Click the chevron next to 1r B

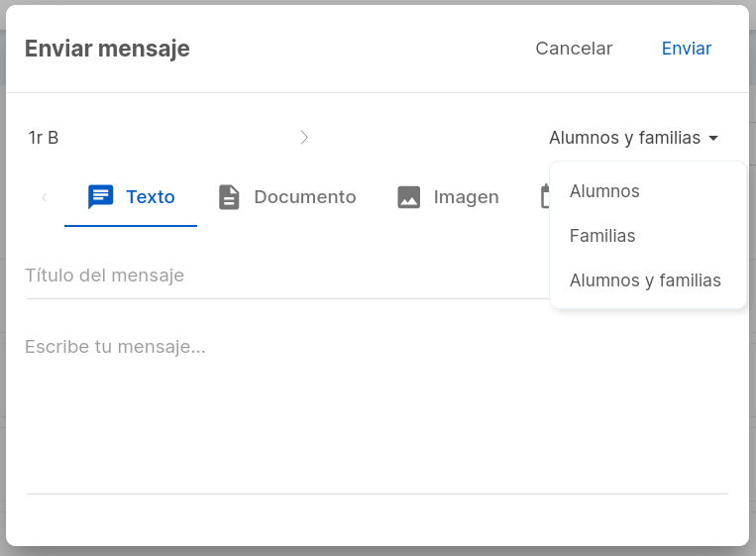304,138
